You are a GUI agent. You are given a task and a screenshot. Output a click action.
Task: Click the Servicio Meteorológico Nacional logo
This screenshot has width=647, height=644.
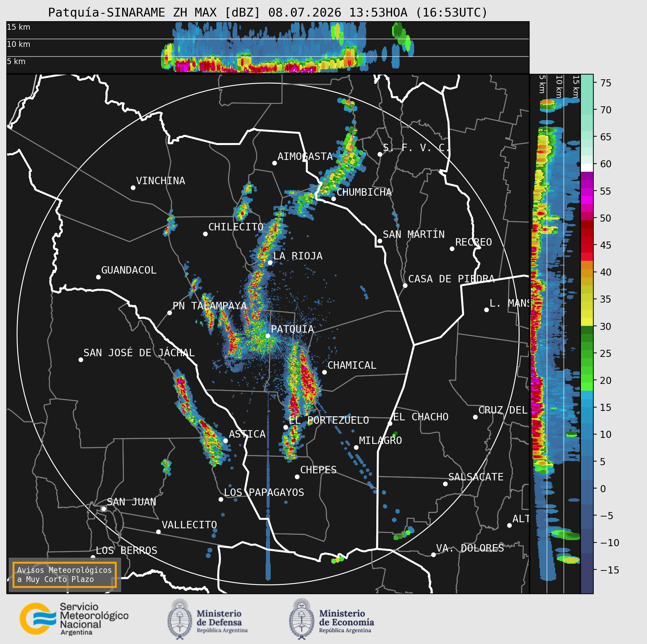click(x=74, y=619)
